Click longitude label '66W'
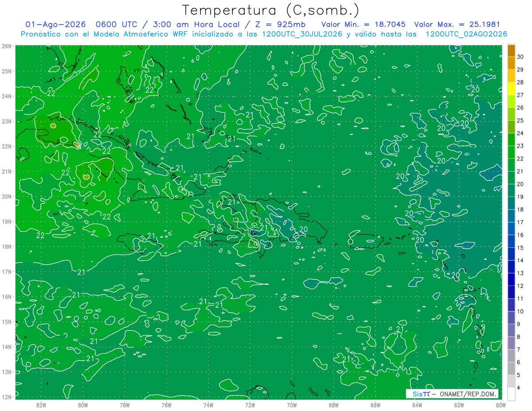The image size is (532, 411). pos(375,405)
